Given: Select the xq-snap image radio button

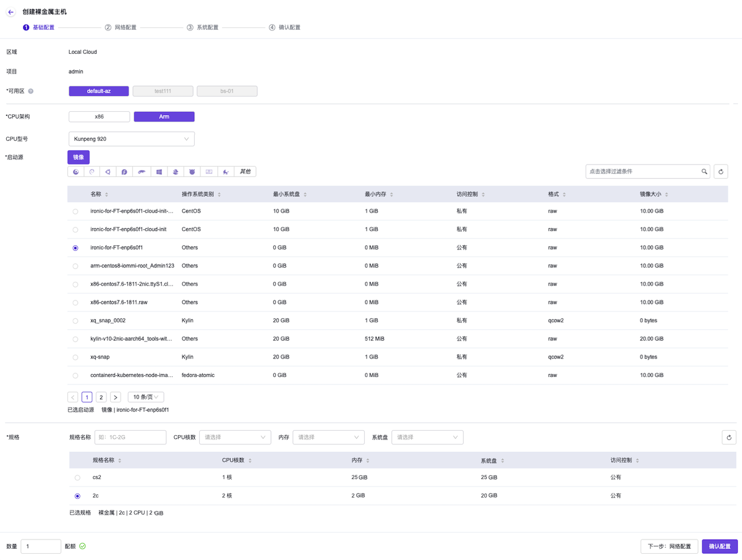Looking at the screenshot, I should coord(75,357).
